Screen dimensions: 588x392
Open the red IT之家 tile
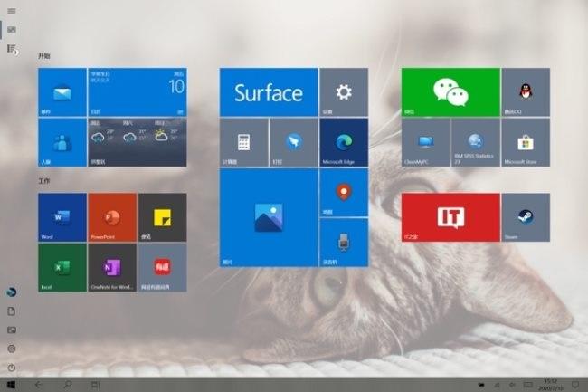coord(450,217)
